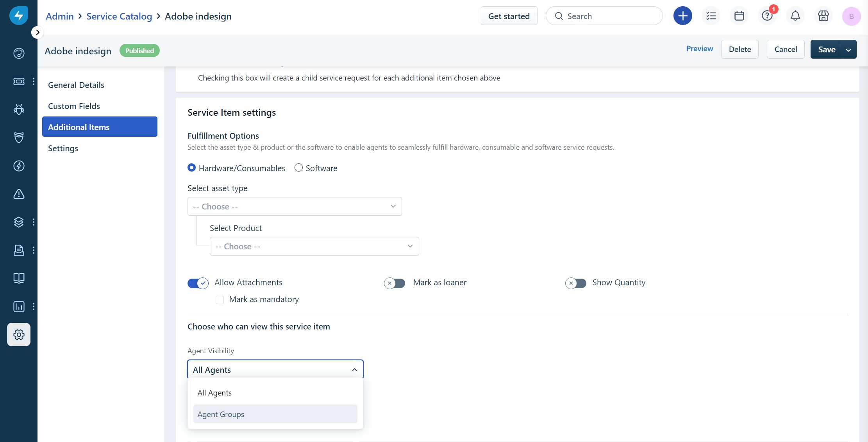Click the Service Catalog breadcrumb link
868x442 pixels.
pyautogui.click(x=119, y=16)
